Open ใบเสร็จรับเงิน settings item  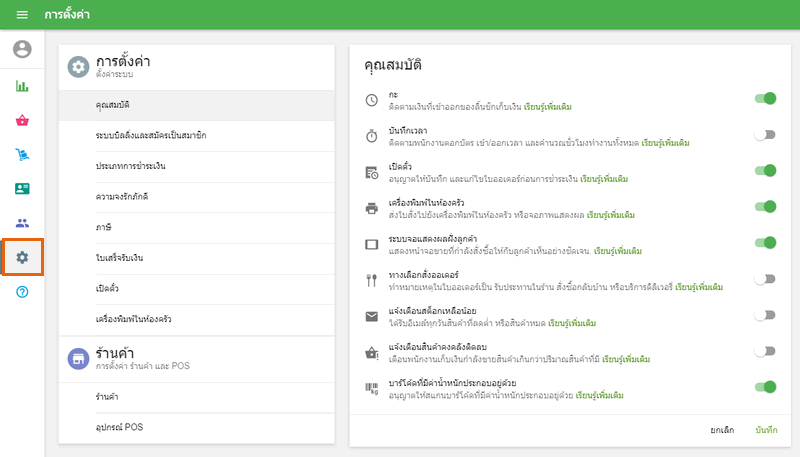(120, 258)
